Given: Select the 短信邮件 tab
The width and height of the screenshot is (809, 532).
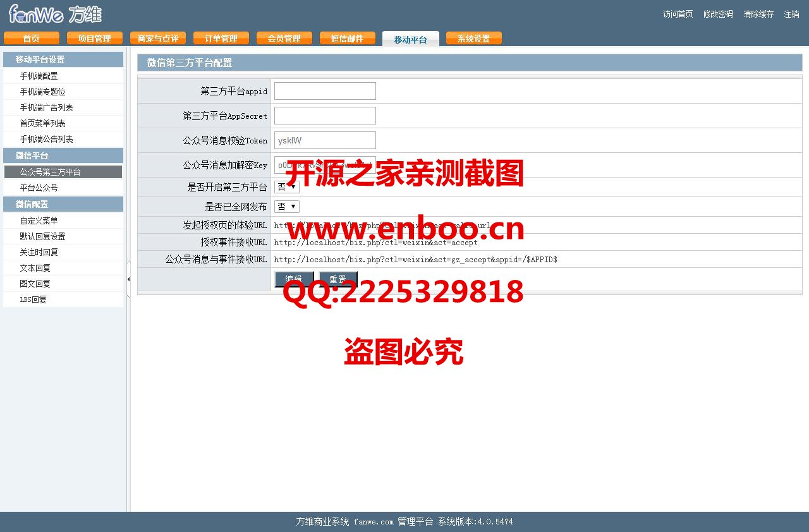Looking at the screenshot, I should [348, 39].
